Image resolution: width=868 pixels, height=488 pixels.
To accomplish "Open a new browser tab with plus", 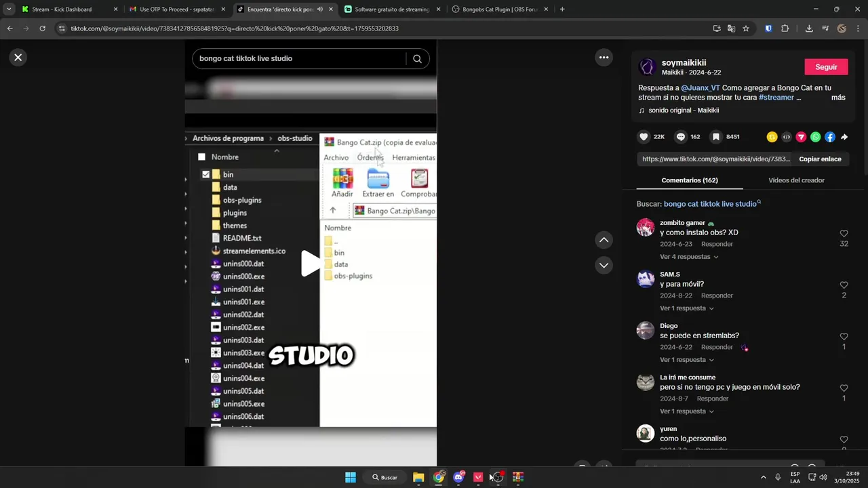I will click(562, 9).
